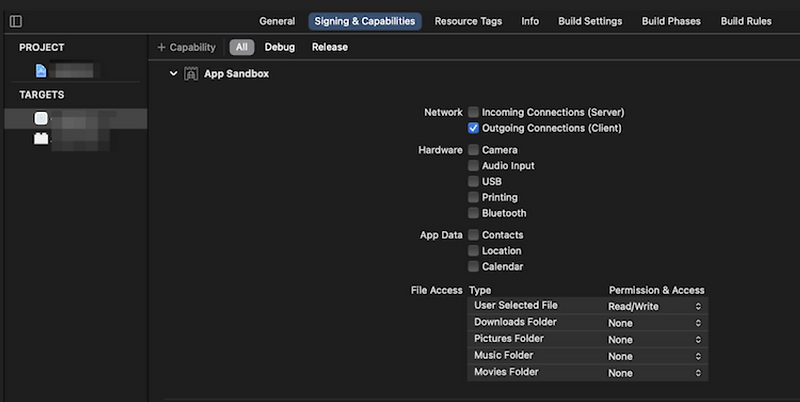Screen dimensions: 800x402
Task: Toggle the sidebar panel icon
Action: [x=16, y=21]
